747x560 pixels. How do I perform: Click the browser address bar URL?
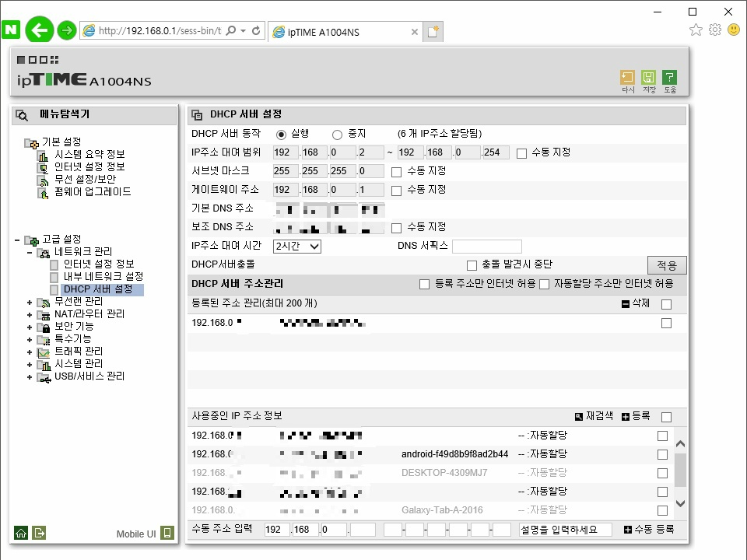coord(160,31)
